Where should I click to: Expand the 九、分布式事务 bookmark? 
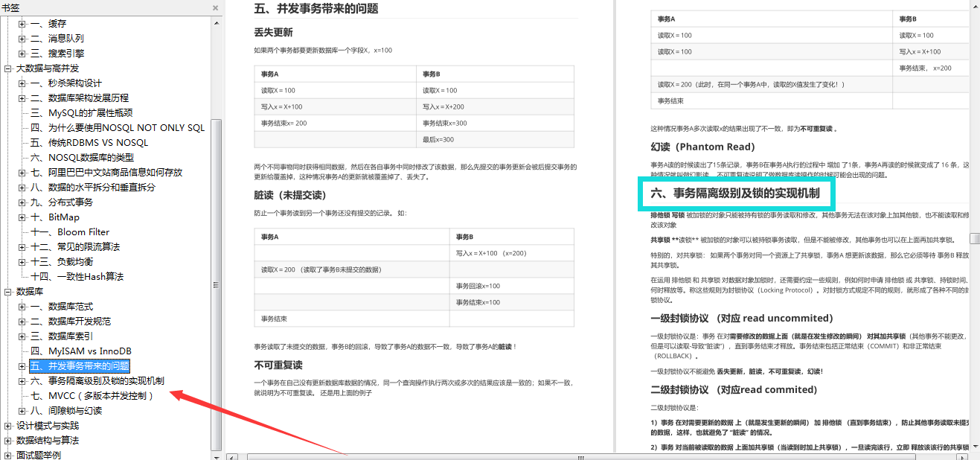[x=22, y=202]
